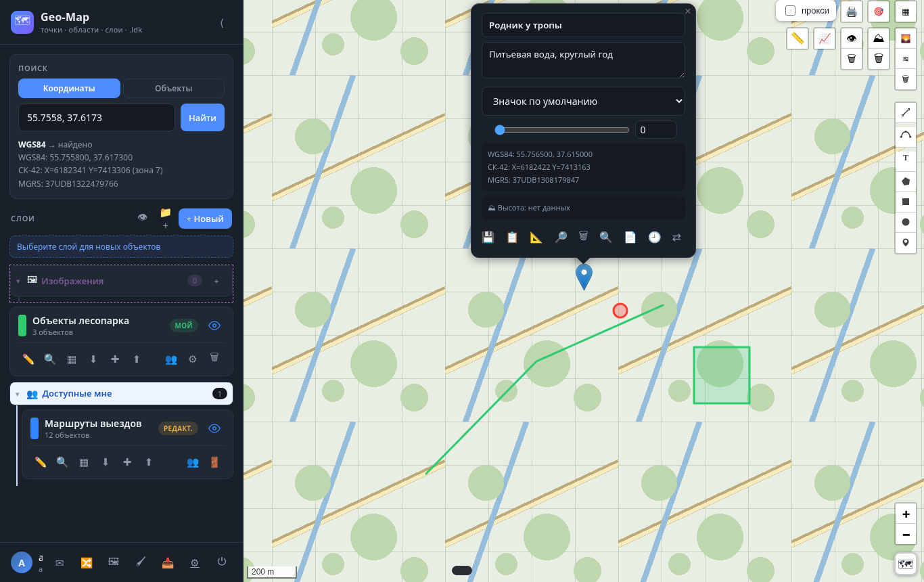Adjust the point popup slider
This screenshot has height=582, width=924.
click(562, 130)
